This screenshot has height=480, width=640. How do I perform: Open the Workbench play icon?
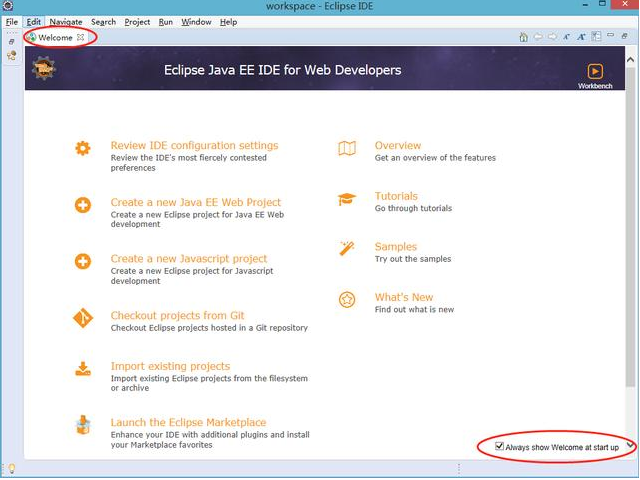click(595, 71)
